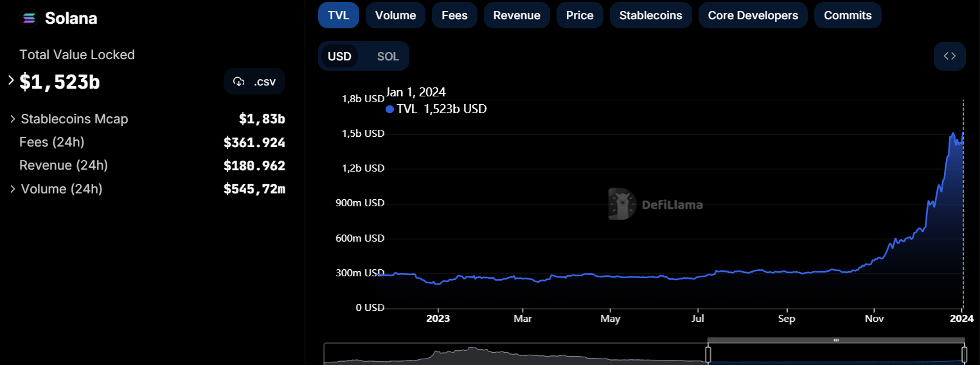980x365 pixels.
Task: Click the 900m USD y-axis label
Action: coord(360,203)
